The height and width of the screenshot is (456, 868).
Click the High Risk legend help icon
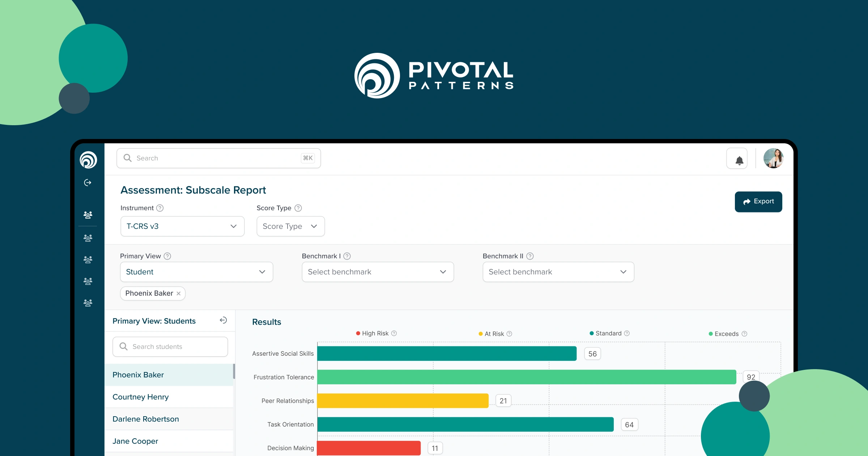point(394,333)
